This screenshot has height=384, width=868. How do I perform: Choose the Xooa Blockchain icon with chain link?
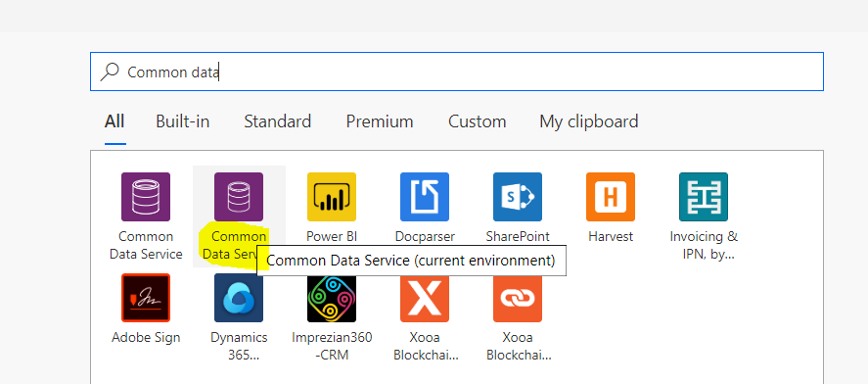(x=518, y=298)
